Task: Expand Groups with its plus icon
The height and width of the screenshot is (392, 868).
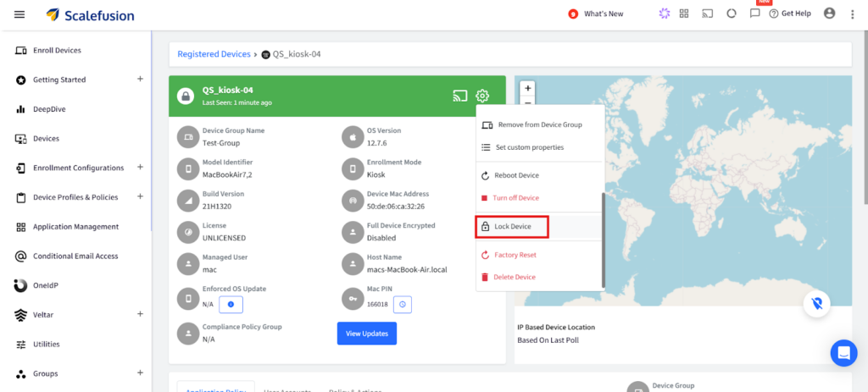Action: pyautogui.click(x=140, y=373)
